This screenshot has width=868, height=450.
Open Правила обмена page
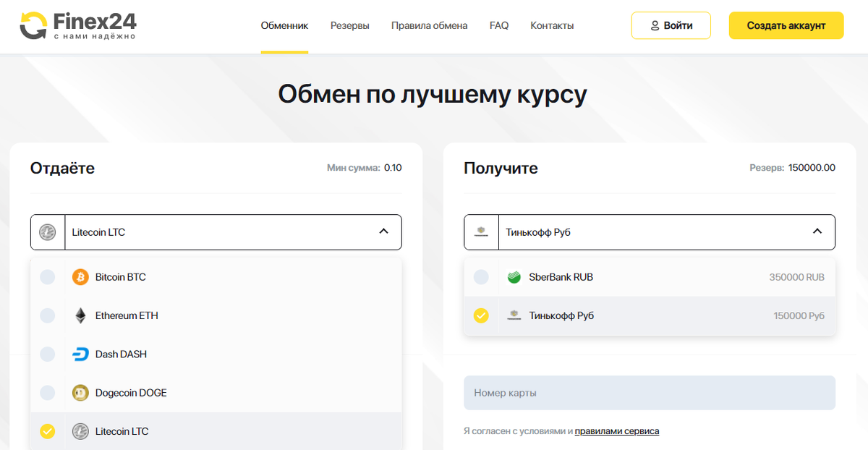(430, 25)
